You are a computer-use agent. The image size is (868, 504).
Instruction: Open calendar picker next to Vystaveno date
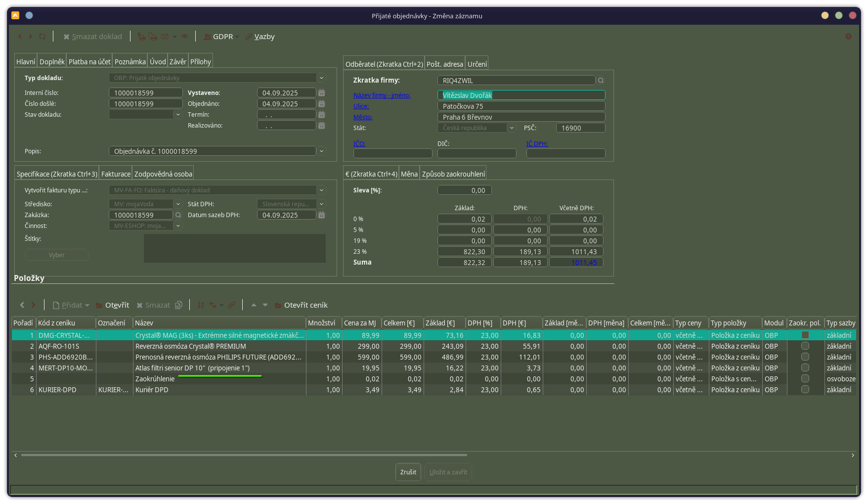click(x=322, y=93)
